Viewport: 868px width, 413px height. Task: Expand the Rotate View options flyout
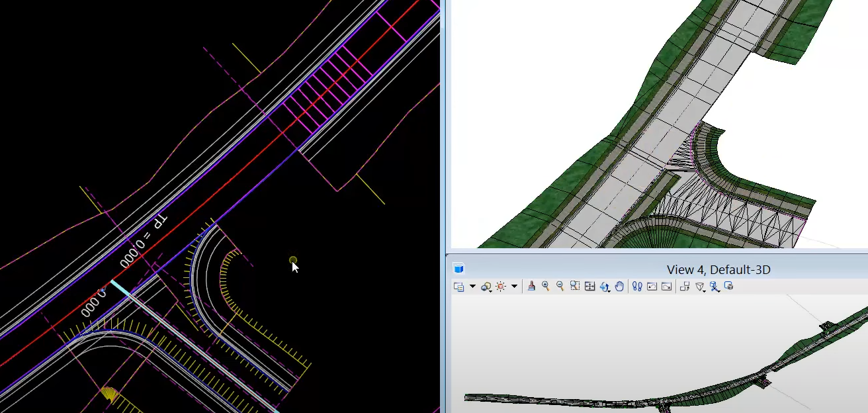608,290
